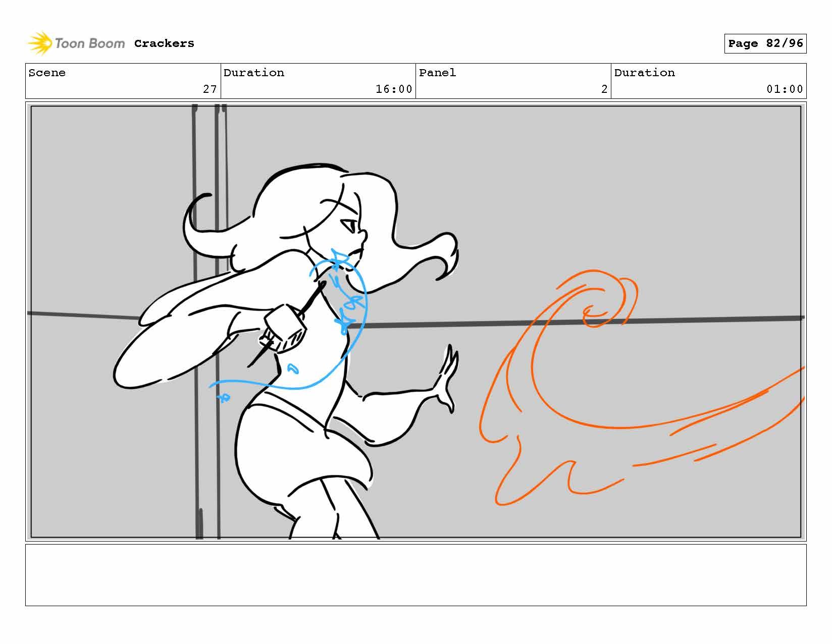Click the storyboard panel drawing
This screenshot has height=644, width=832.
coord(416,321)
